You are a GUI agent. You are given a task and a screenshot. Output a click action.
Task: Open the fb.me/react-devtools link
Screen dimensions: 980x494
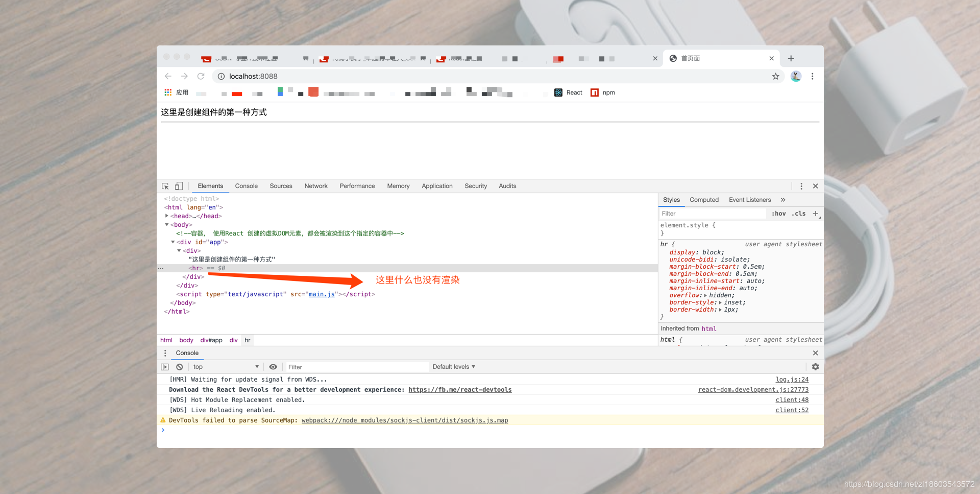pyautogui.click(x=460, y=390)
